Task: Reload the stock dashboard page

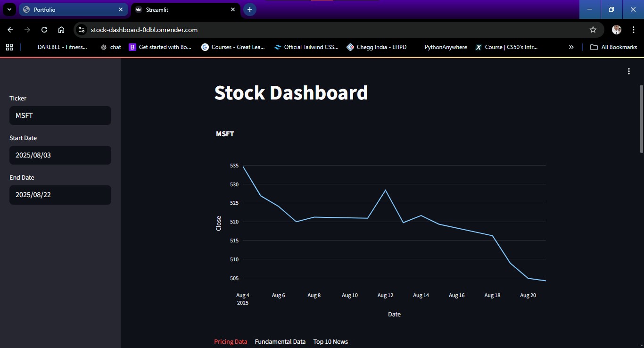Action: (x=44, y=29)
